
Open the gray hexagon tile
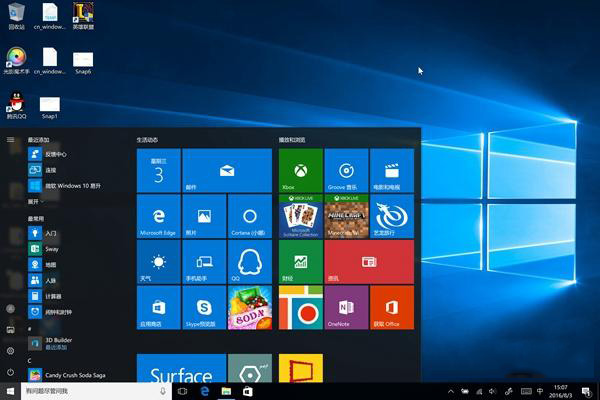[249, 368]
